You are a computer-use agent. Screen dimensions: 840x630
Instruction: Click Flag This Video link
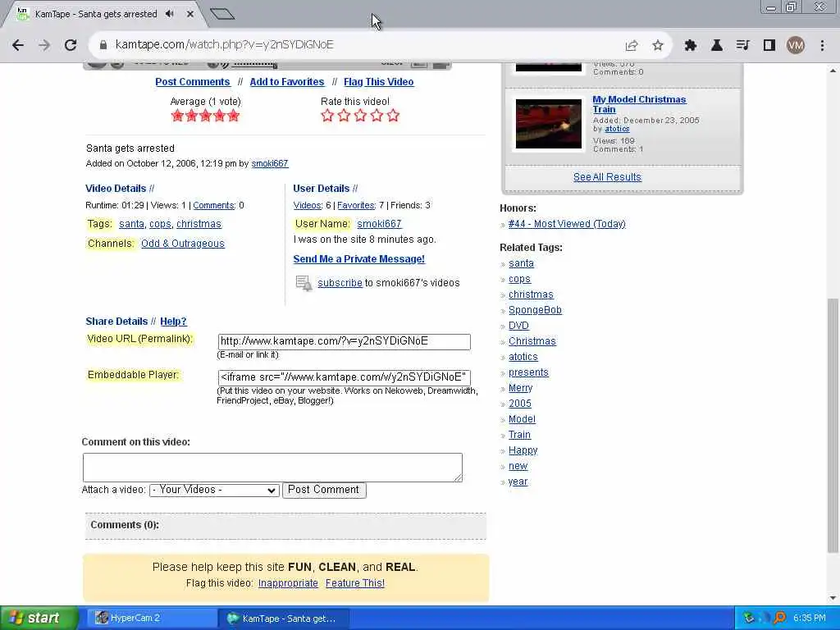pos(379,82)
